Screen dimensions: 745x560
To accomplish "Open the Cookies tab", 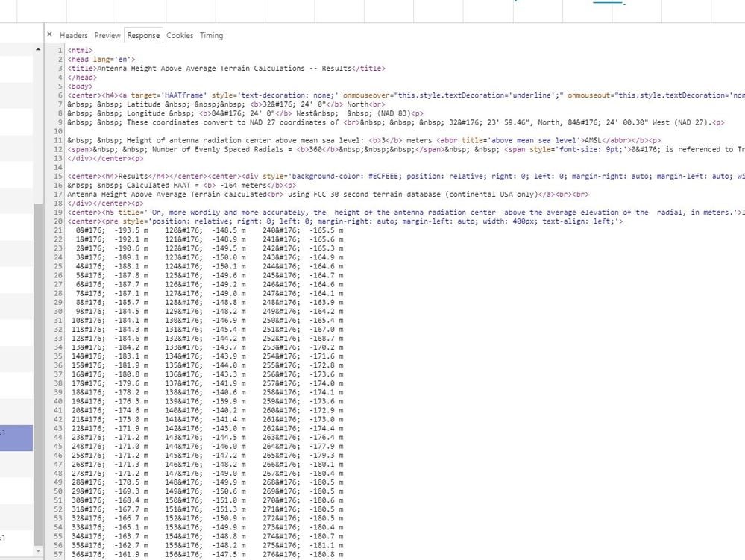I will pyautogui.click(x=180, y=35).
